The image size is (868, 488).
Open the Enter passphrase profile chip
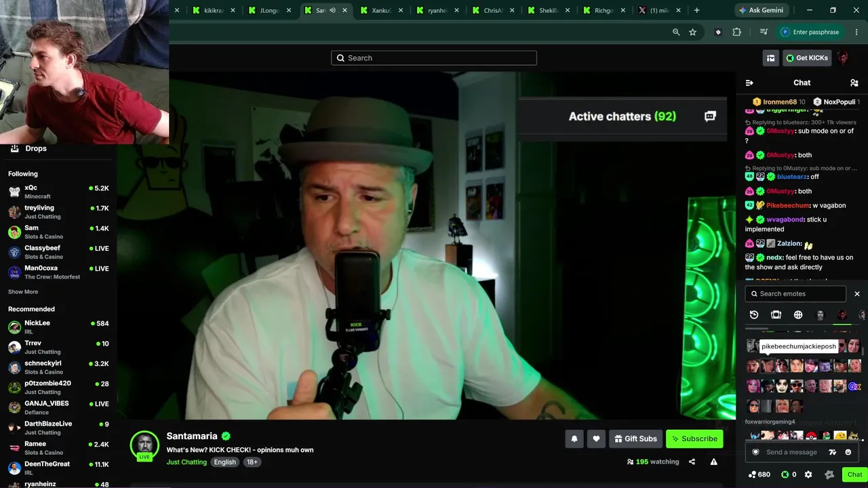[x=810, y=32]
